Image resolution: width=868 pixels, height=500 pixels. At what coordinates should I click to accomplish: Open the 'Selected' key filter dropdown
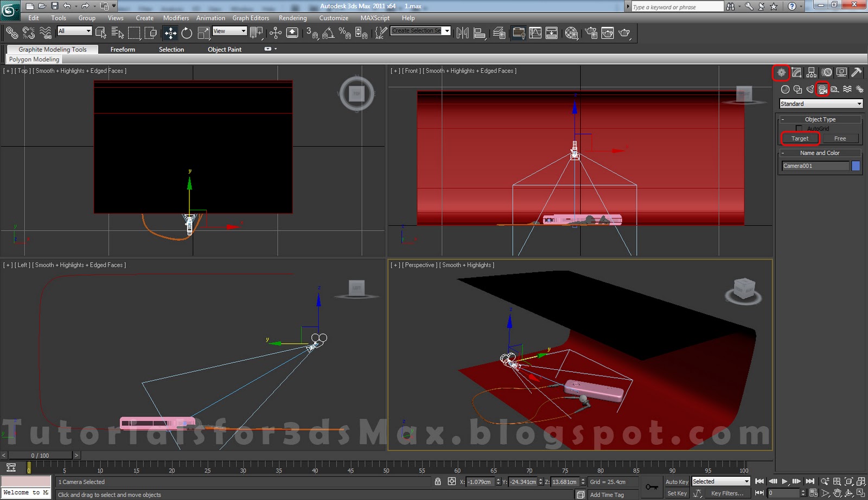coord(720,482)
